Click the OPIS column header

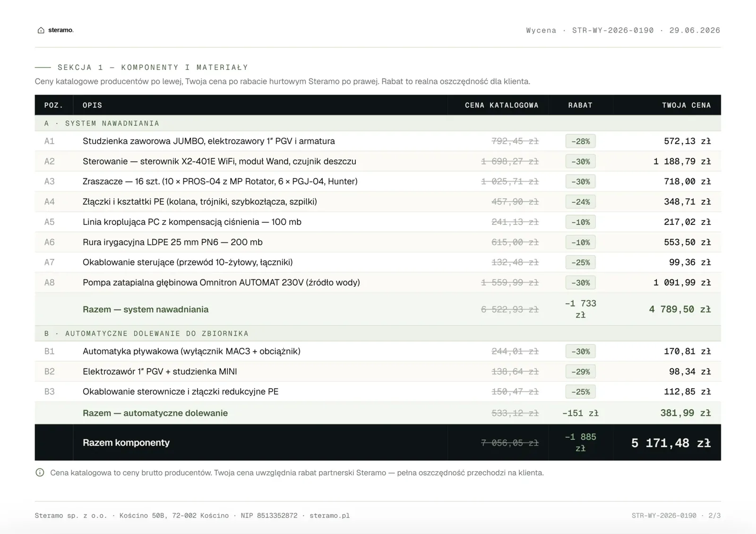pos(92,105)
